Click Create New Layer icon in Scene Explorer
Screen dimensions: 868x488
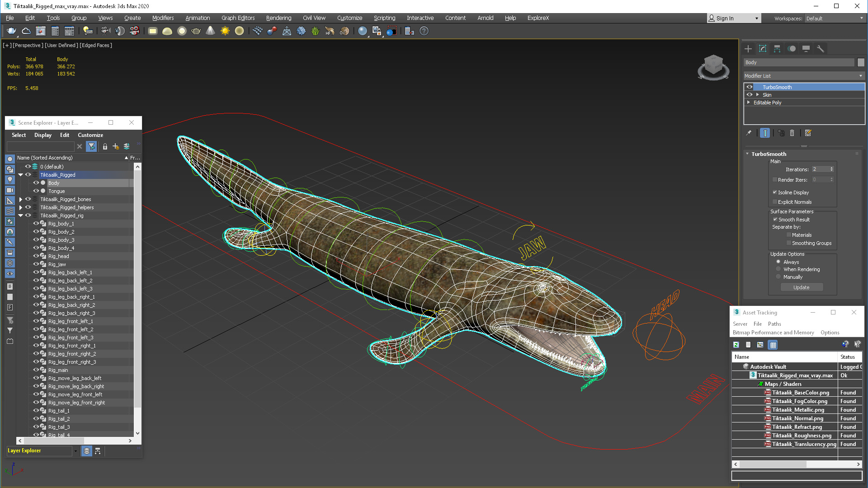(116, 146)
